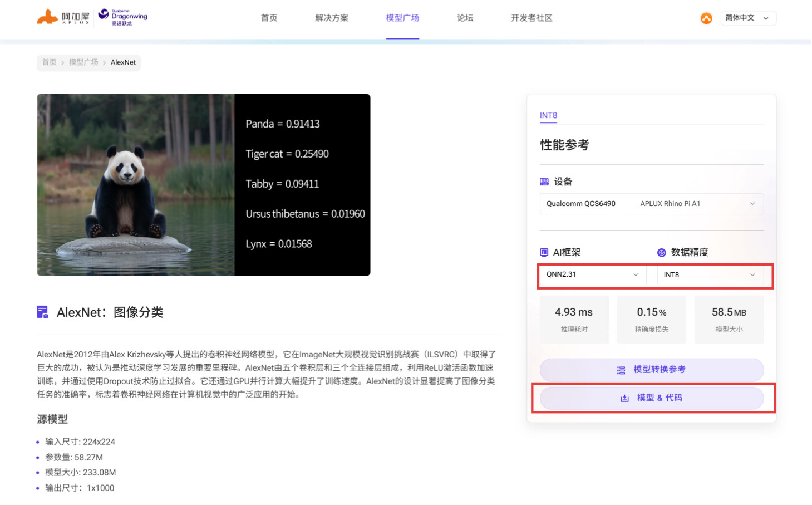Select the INT8 tab in performance panel
The width and height of the screenshot is (812, 505).
(x=548, y=115)
